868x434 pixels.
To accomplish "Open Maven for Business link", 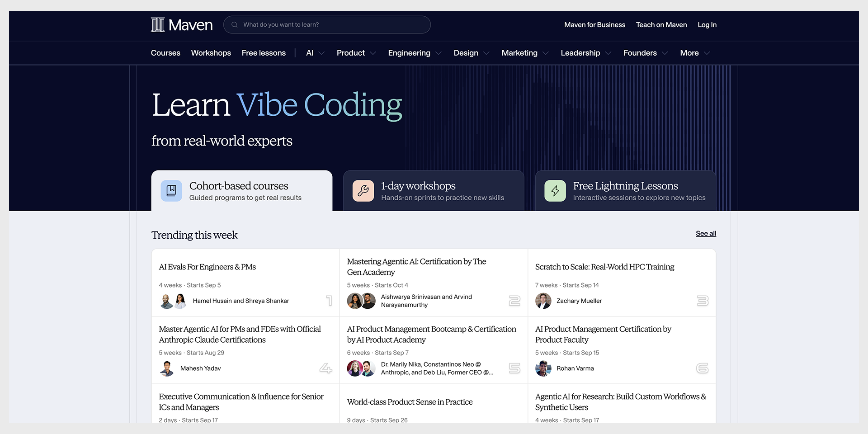I will (594, 25).
